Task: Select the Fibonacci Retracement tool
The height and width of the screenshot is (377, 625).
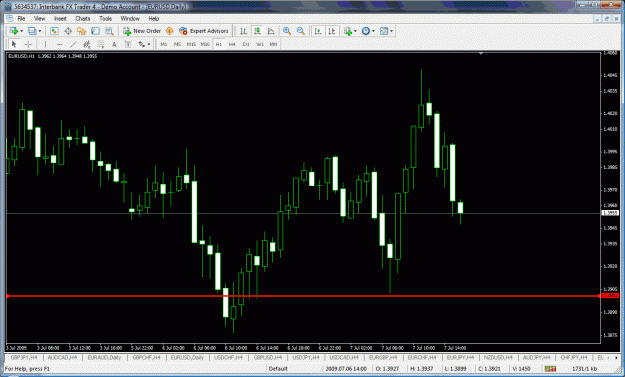Action: coord(100,44)
